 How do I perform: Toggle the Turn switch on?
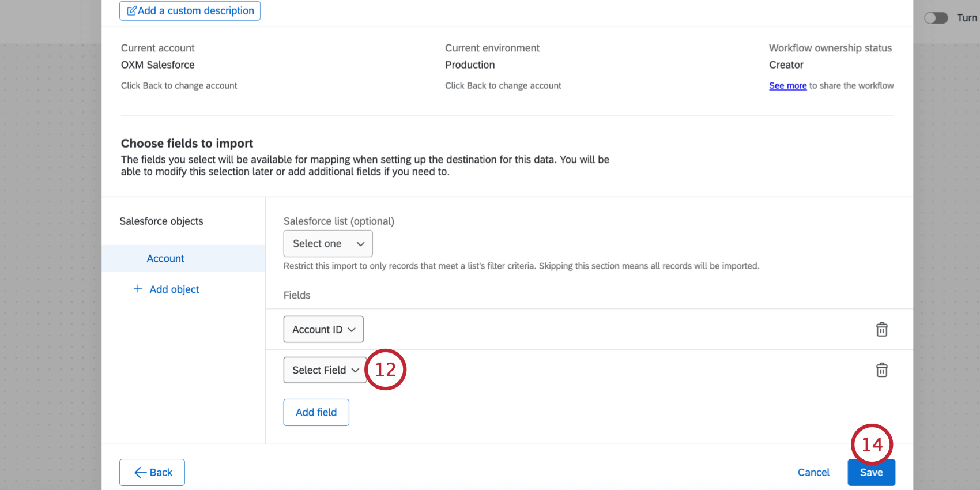pyautogui.click(x=936, y=18)
